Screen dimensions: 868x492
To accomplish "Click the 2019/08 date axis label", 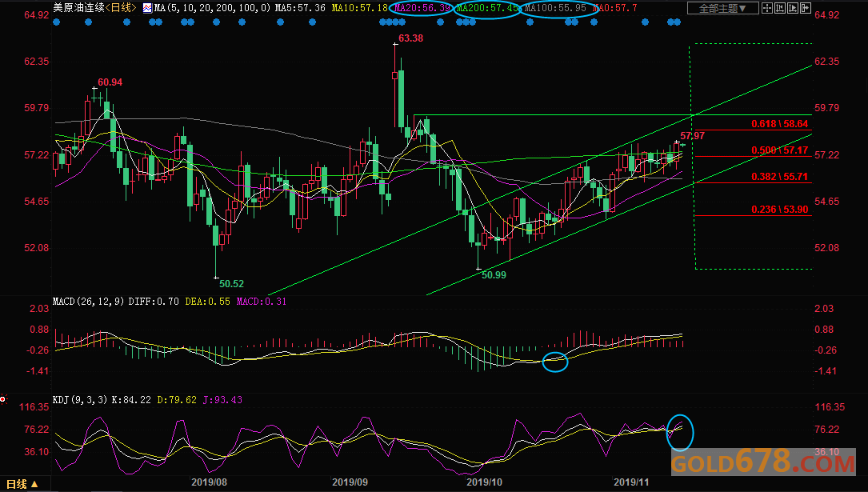I will pos(210,482).
